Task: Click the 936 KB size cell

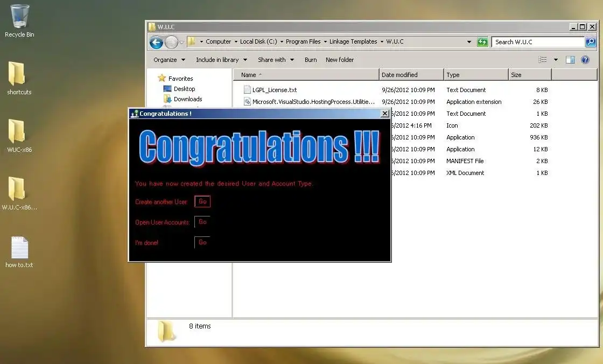Action: pos(538,137)
